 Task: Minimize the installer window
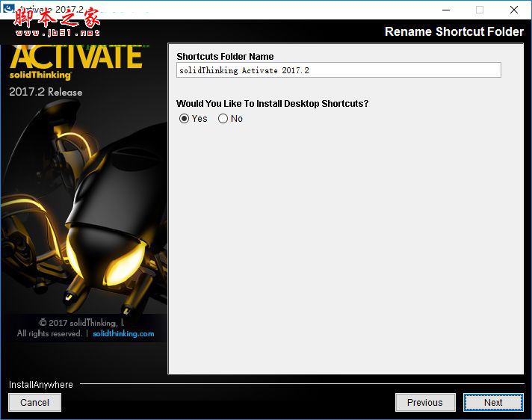pos(446,10)
